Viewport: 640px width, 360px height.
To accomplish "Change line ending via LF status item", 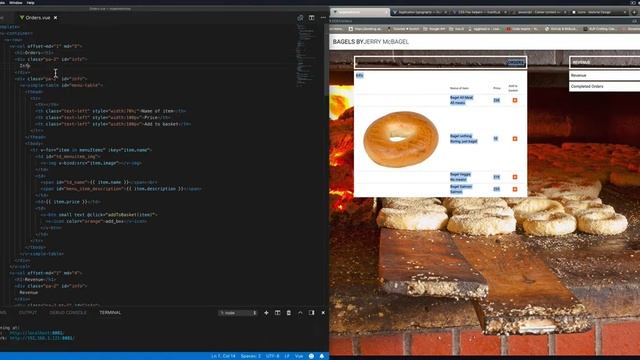I will pyautogui.click(x=287, y=356).
